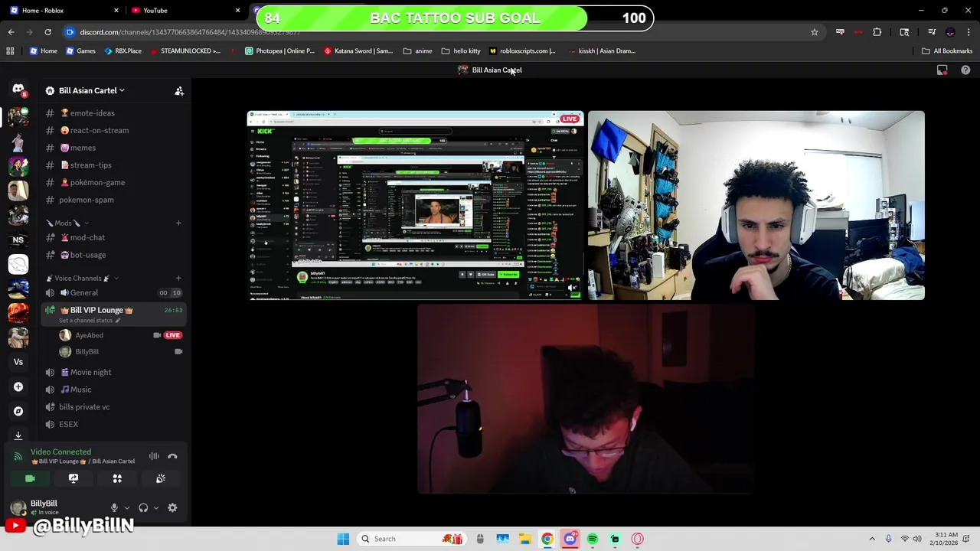Open microphone input options arrow
Image resolution: width=980 pixels, height=551 pixels.
(x=126, y=507)
